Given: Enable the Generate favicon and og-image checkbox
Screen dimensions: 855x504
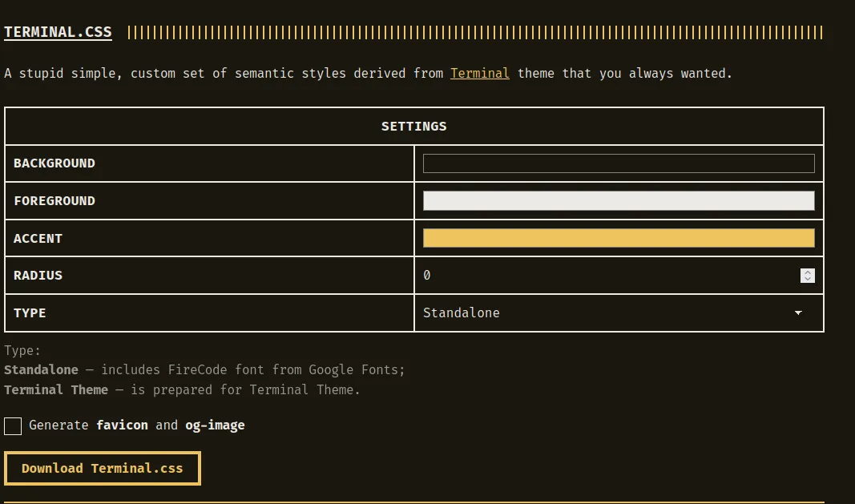Looking at the screenshot, I should click(x=13, y=425).
